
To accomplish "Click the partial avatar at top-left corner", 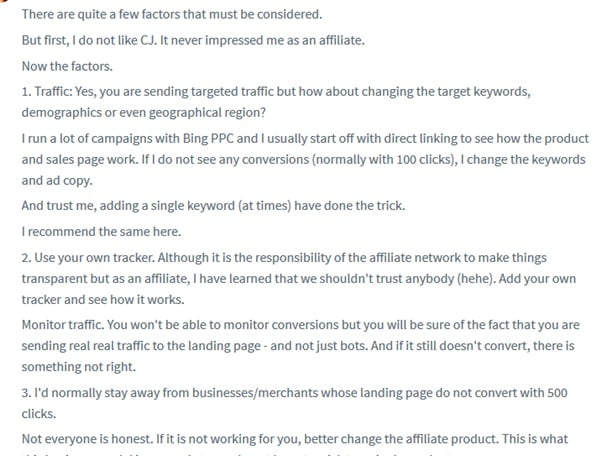I will pos(4,1).
